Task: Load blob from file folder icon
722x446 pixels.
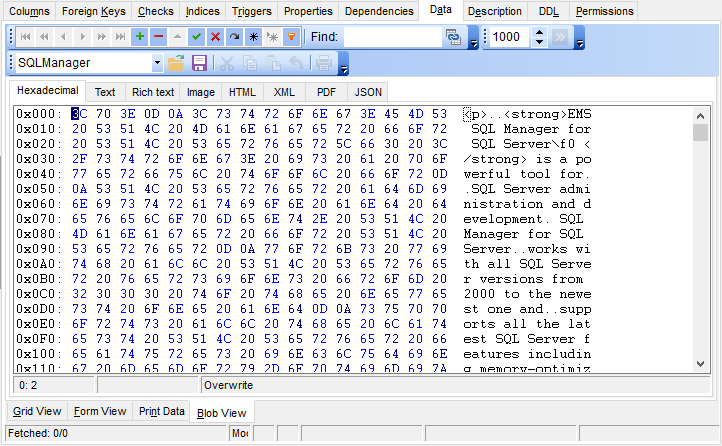Action: pos(176,63)
